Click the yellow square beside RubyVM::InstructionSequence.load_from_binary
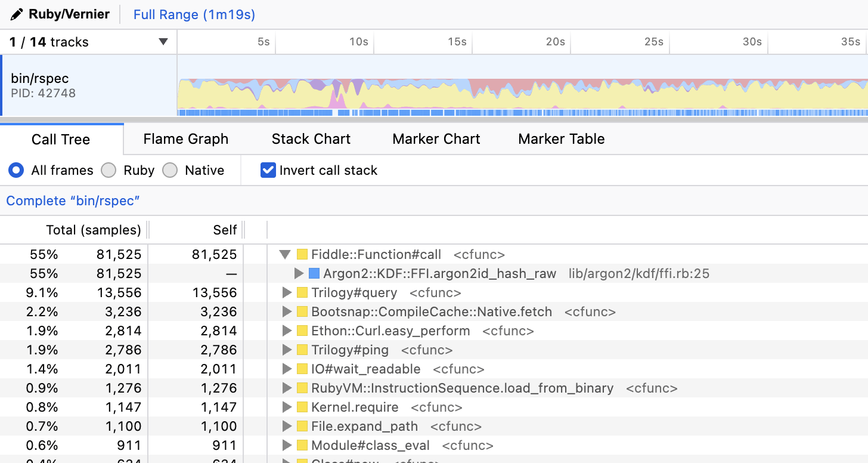 (x=302, y=388)
